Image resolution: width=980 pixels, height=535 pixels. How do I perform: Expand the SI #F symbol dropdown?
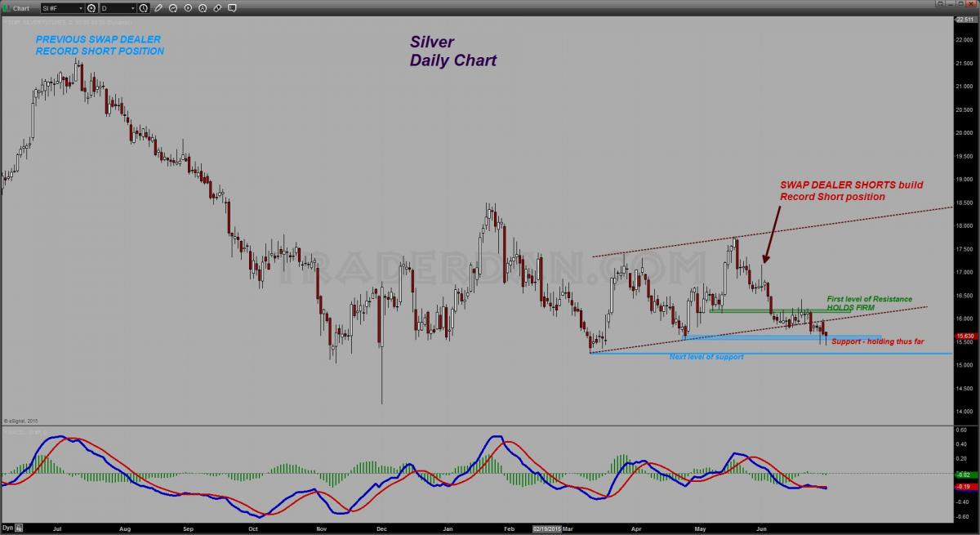[63, 8]
